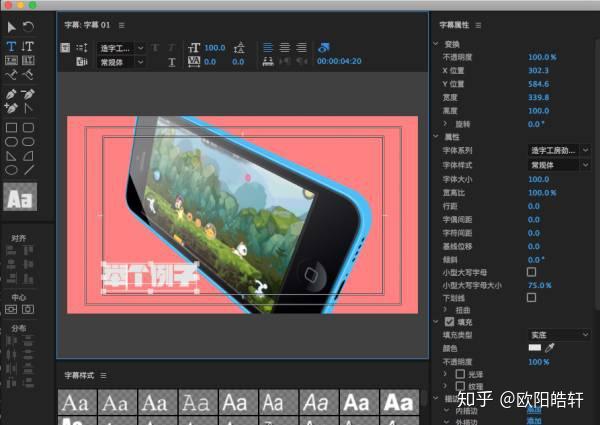Click the 添加 link beside 外描边
The width and height of the screenshot is (600, 425).
pos(534,421)
